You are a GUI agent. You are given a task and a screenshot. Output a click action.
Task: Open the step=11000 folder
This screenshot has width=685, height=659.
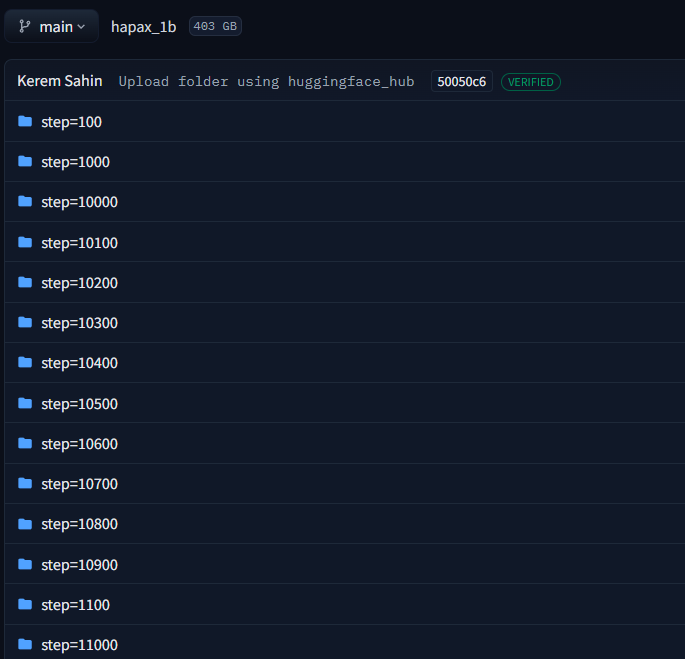click(79, 645)
